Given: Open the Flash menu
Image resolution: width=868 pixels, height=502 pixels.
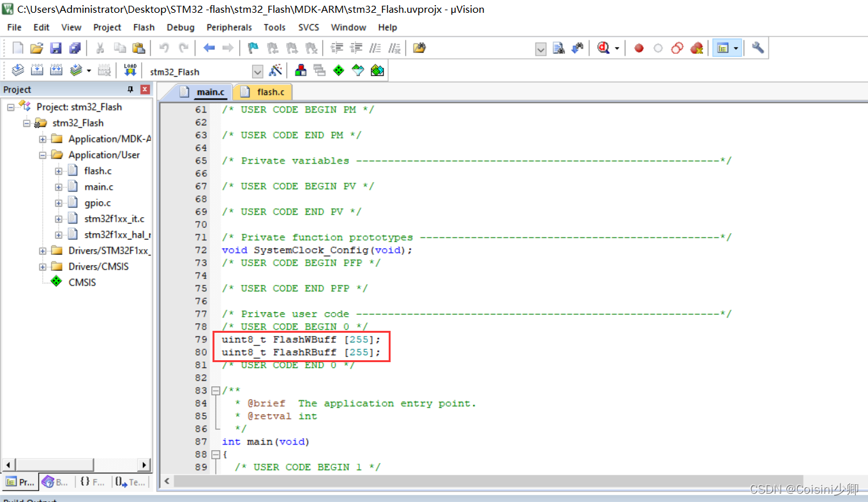Looking at the screenshot, I should coord(144,27).
